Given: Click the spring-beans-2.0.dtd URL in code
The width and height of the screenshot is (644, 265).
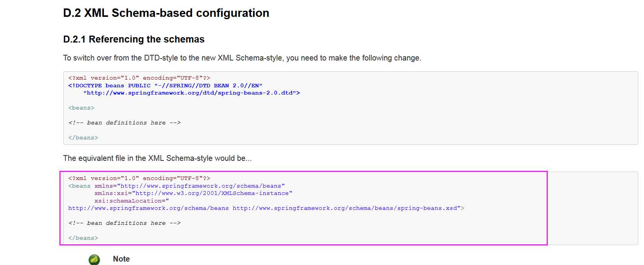Looking at the screenshot, I should 191,93.
